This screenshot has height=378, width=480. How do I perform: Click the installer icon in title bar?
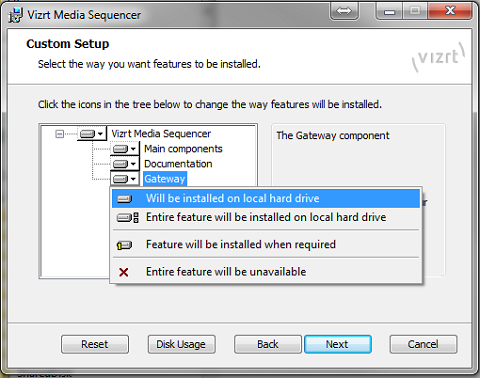[x=15, y=15]
